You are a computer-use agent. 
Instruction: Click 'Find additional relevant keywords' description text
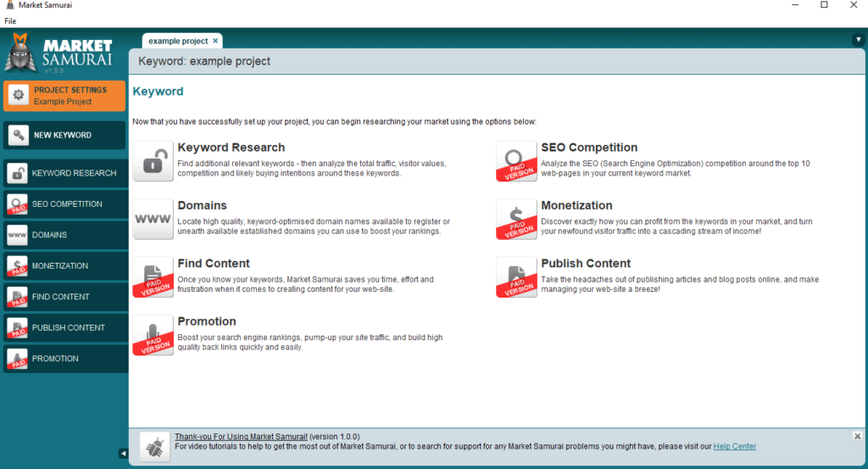[312, 168]
